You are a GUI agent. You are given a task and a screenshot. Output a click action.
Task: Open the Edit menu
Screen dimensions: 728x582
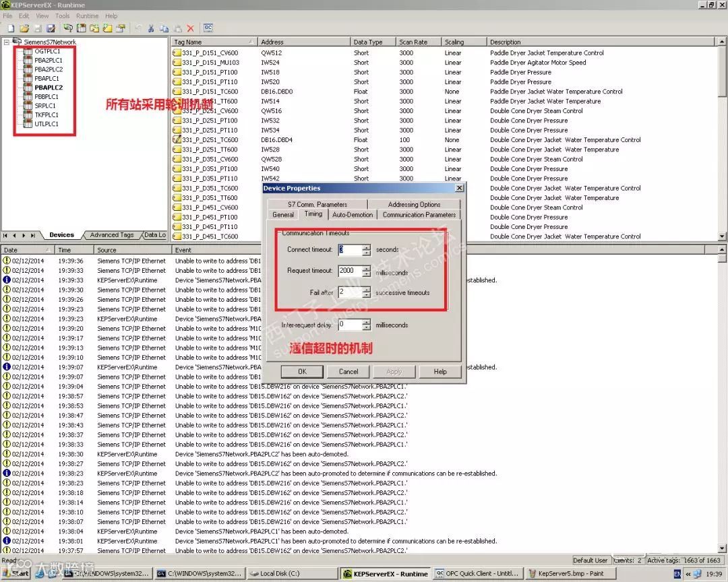(x=24, y=15)
